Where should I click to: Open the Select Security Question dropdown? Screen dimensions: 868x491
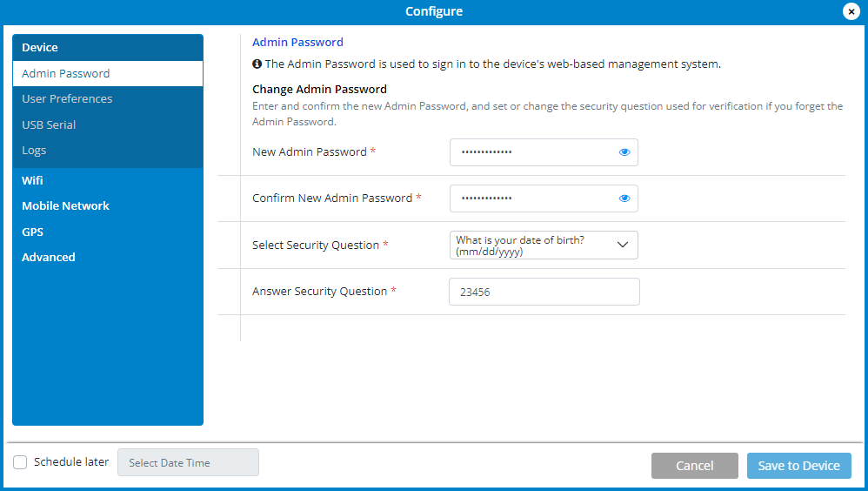544,245
